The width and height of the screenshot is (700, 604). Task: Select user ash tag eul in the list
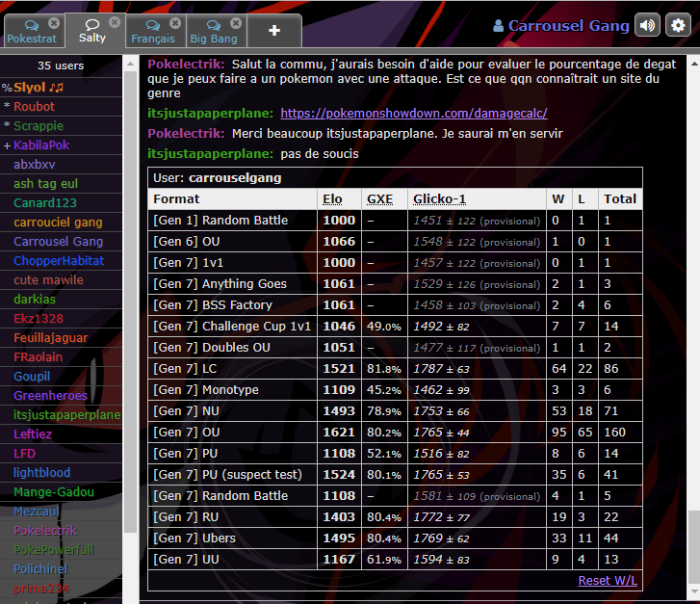(62, 183)
